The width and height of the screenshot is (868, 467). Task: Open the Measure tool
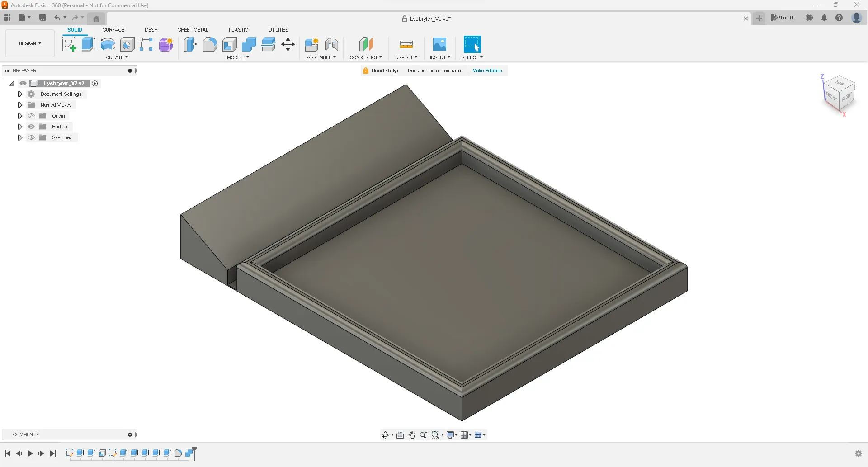point(406,44)
